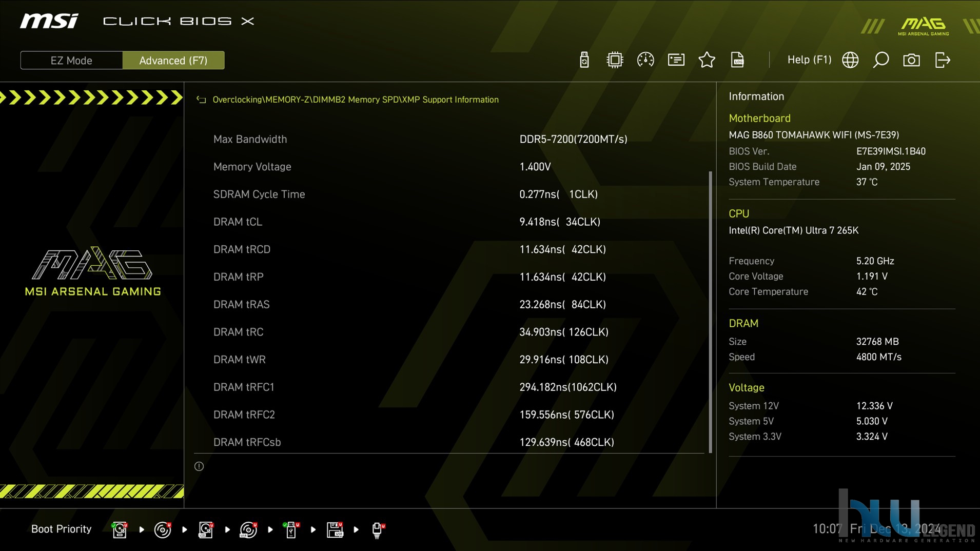980x551 pixels.
Task: Click the Boot Priority label
Action: pos(61,529)
